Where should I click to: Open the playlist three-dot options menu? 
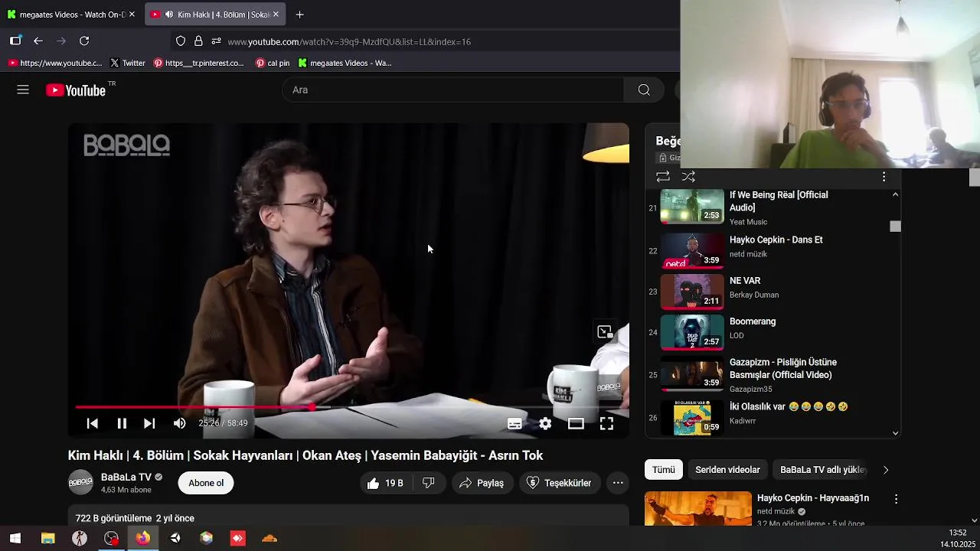884,177
